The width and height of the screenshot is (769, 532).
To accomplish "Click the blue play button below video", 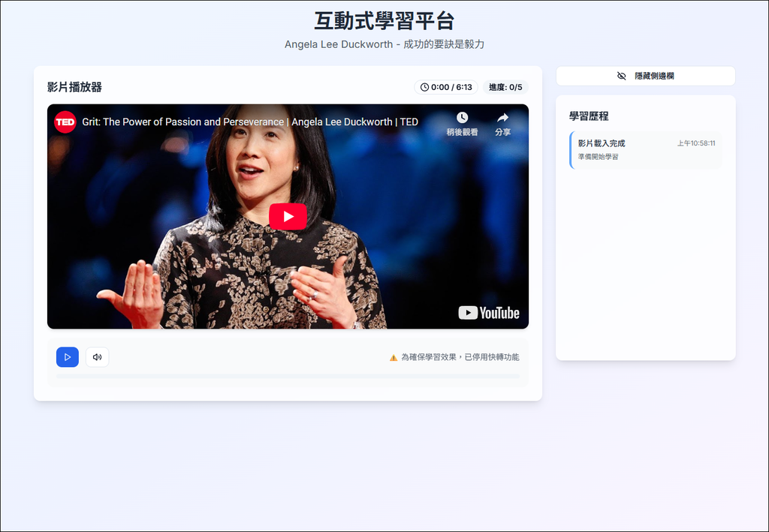I will (x=67, y=357).
